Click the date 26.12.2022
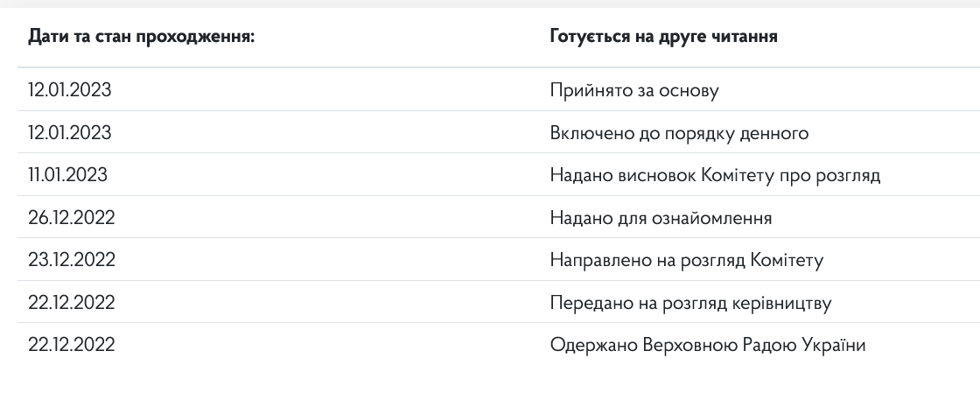The image size is (980, 393). 71,217
